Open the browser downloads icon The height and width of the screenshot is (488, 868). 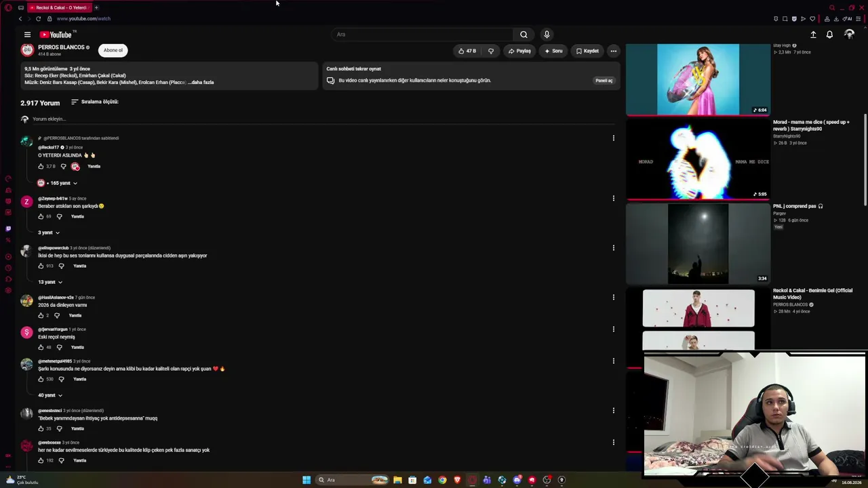click(835, 19)
